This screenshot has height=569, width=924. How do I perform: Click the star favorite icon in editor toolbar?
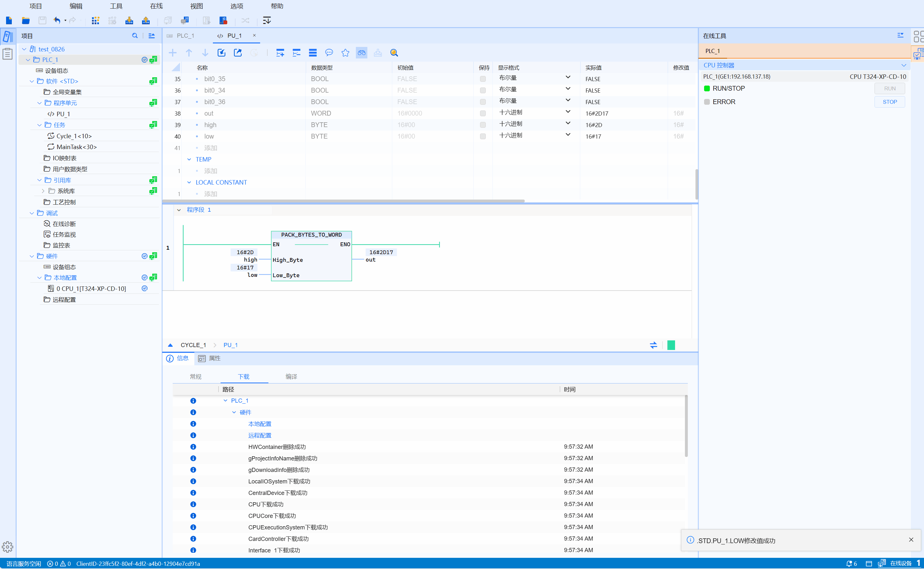click(345, 53)
